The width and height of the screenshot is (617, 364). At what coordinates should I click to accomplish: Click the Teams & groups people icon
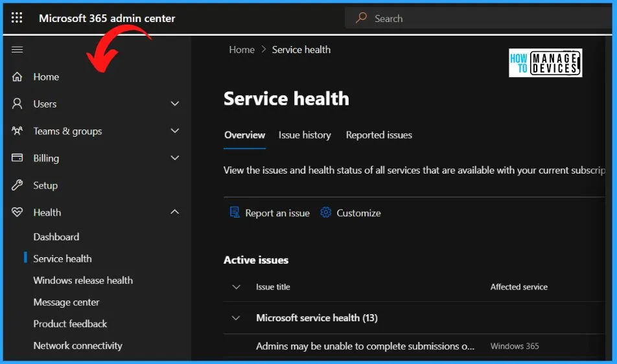(x=17, y=130)
